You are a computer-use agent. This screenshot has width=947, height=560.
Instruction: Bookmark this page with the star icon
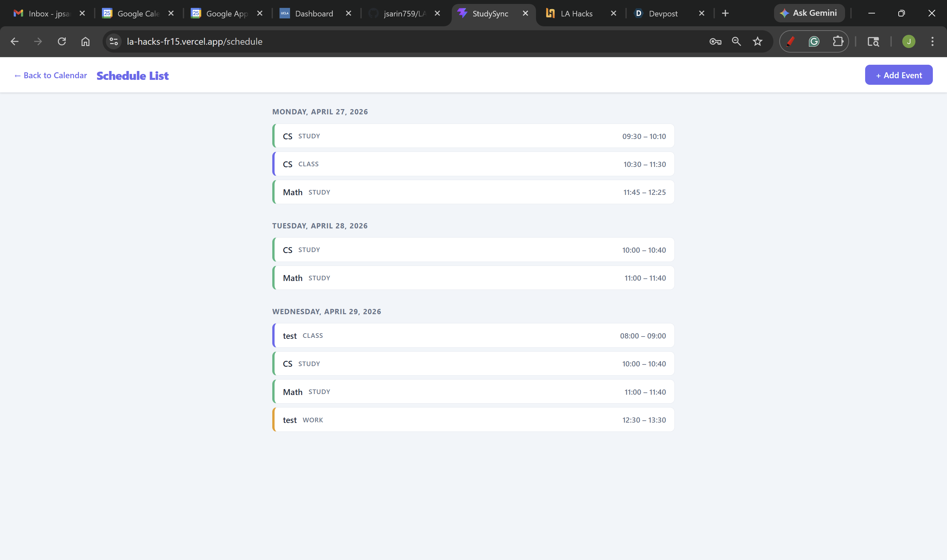click(x=757, y=41)
